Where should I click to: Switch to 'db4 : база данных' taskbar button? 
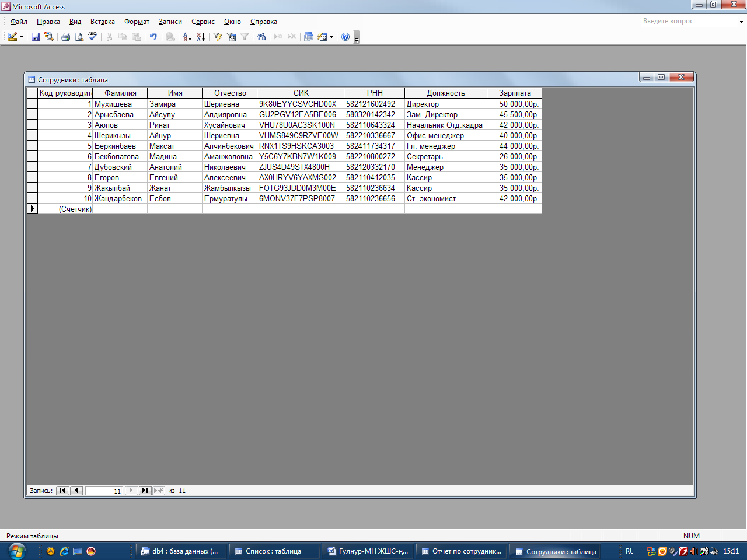pyautogui.click(x=180, y=551)
